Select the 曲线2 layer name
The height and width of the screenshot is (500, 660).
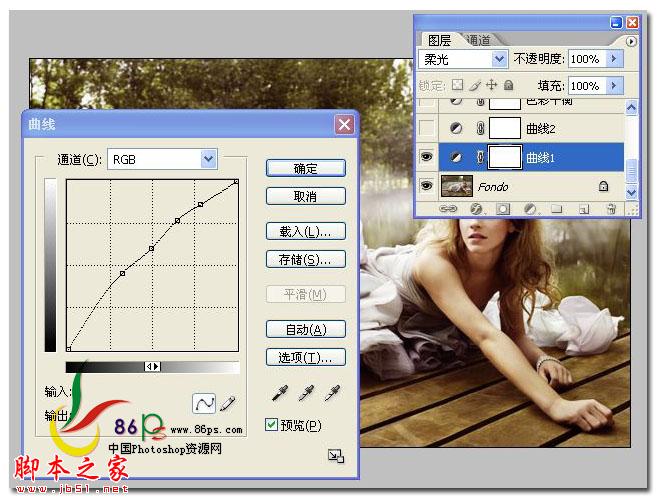tap(541, 128)
